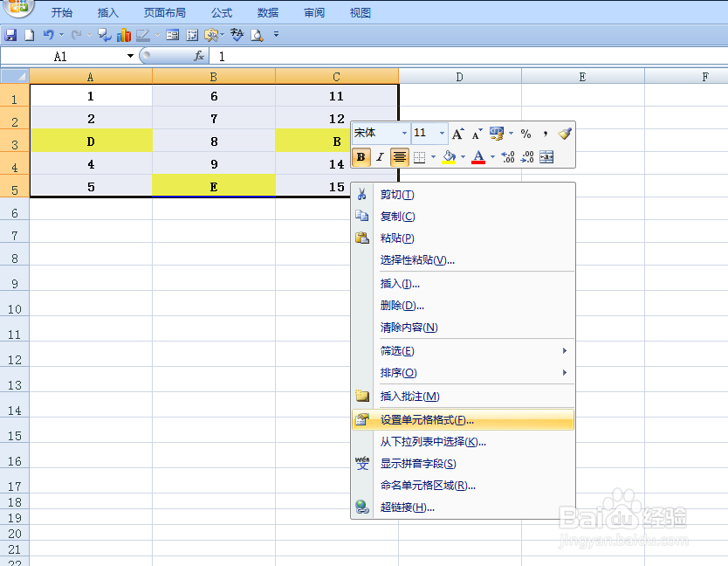Screen dimensions: 728x566
Task: Select the Format Painter in the mini toolbar
Action: 565,135
